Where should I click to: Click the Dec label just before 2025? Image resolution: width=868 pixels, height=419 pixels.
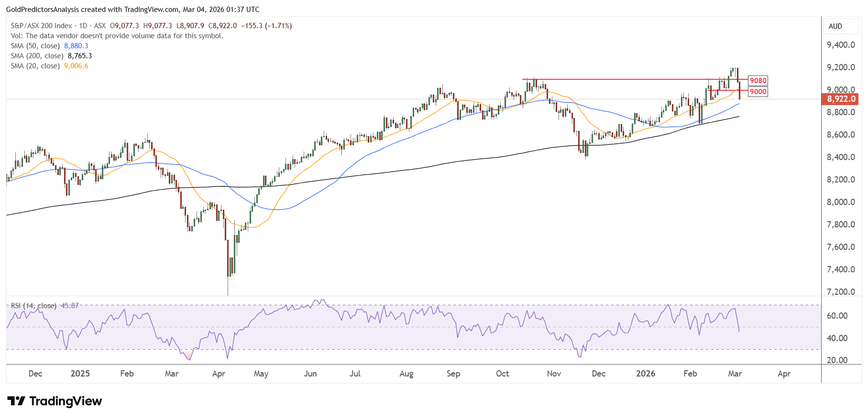(x=35, y=374)
